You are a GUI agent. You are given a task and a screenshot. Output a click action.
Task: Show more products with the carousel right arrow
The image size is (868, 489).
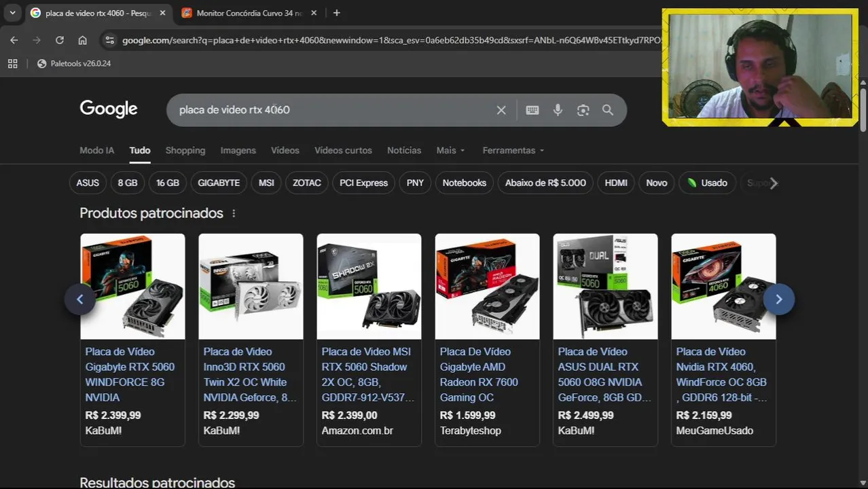[x=779, y=300]
